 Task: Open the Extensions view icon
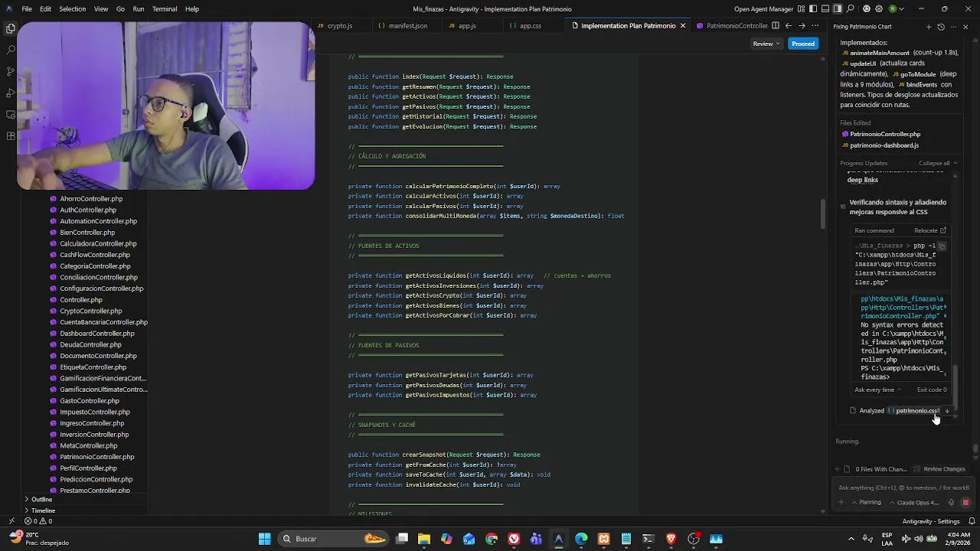click(x=11, y=136)
